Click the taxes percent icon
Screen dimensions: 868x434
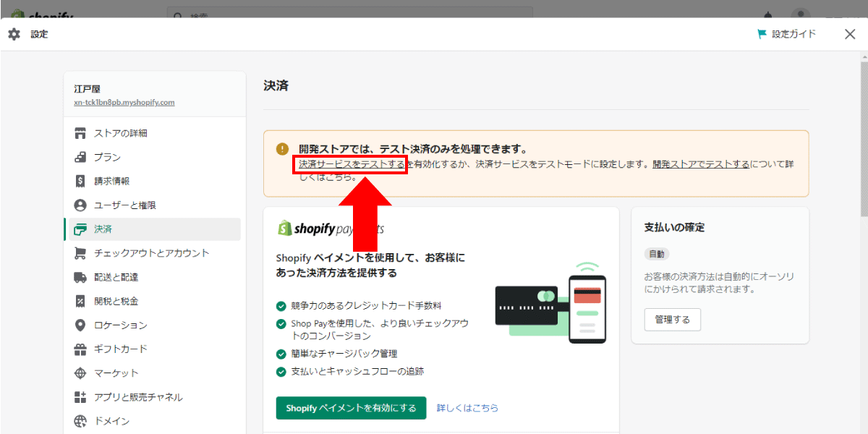point(80,301)
